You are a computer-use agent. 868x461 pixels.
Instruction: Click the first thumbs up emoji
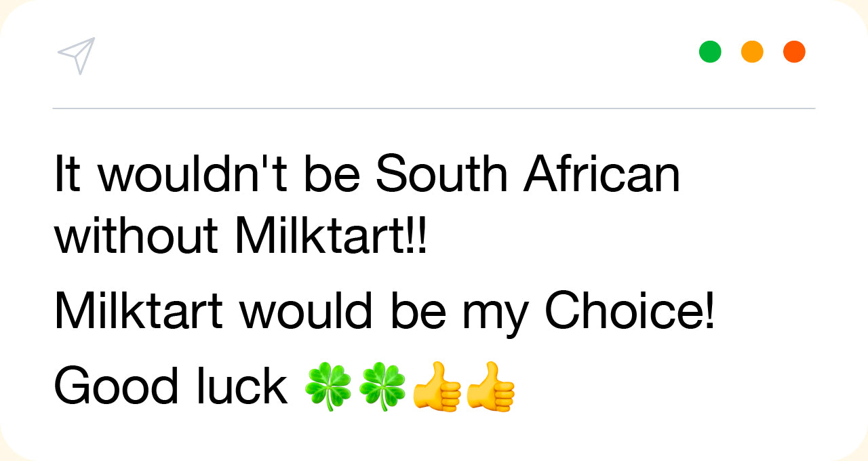[x=436, y=387]
